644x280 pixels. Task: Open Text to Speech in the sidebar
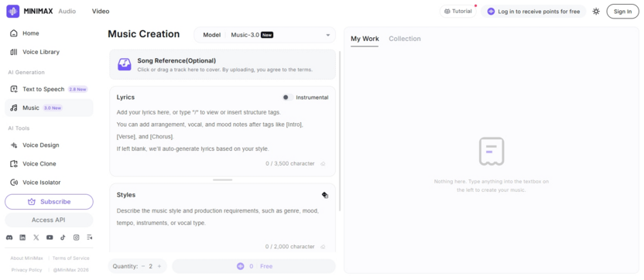49,89
